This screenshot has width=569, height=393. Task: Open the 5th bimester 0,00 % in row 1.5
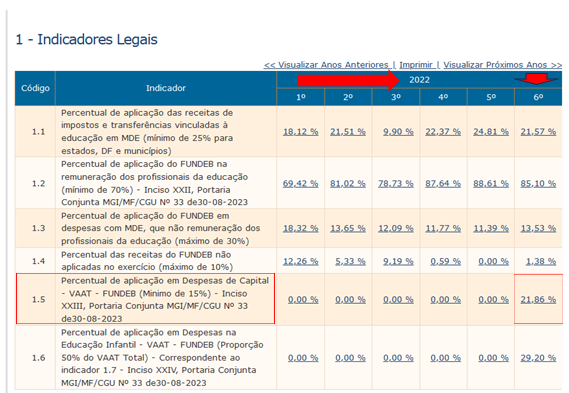[x=493, y=300]
